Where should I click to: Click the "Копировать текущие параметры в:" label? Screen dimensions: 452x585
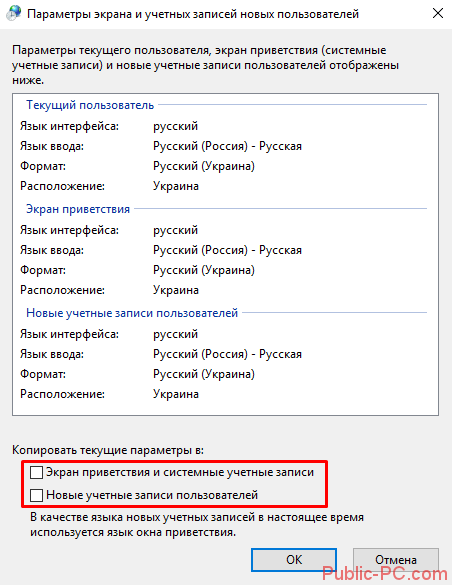tap(108, 450)
